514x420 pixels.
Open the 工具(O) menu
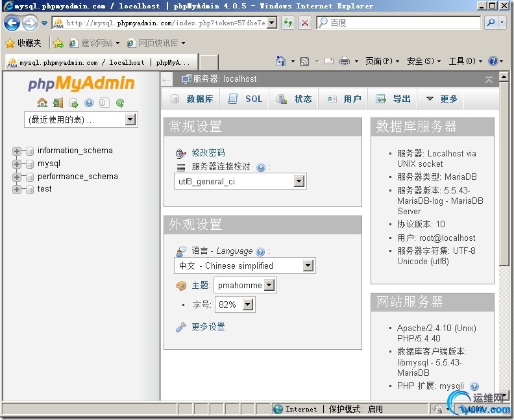(x=465, y=61)
